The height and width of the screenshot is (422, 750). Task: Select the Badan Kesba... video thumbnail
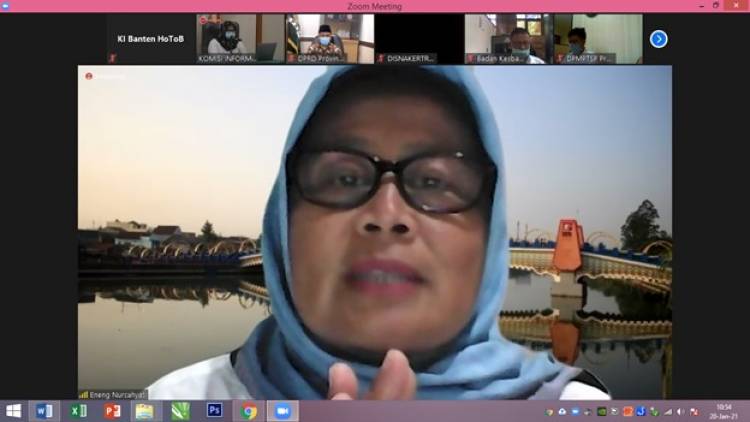click(x=509, y=39)
